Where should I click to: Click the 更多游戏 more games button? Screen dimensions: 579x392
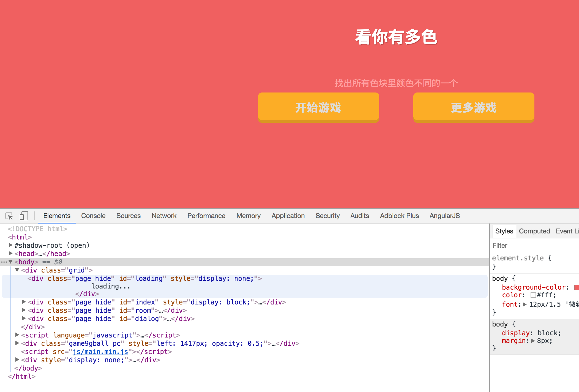[x=474, y=107]
